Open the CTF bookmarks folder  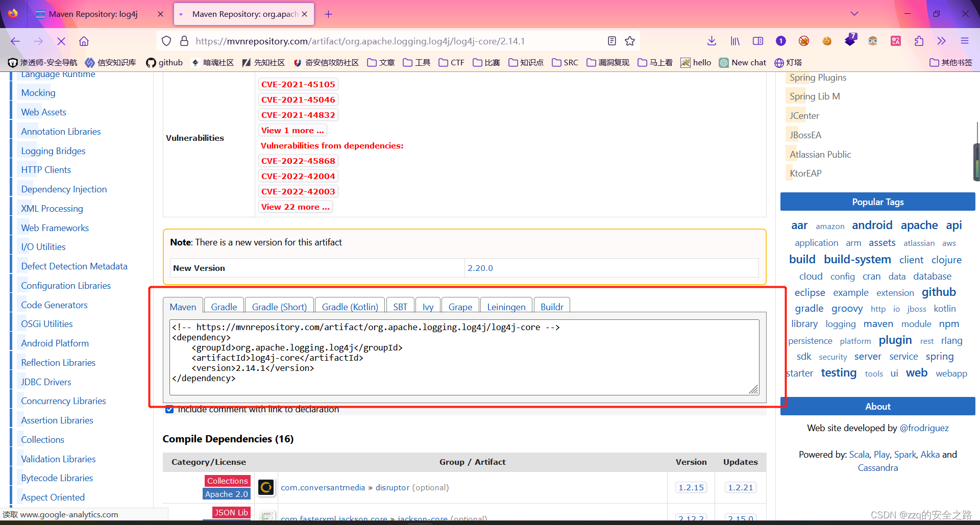tap(451, 62)
